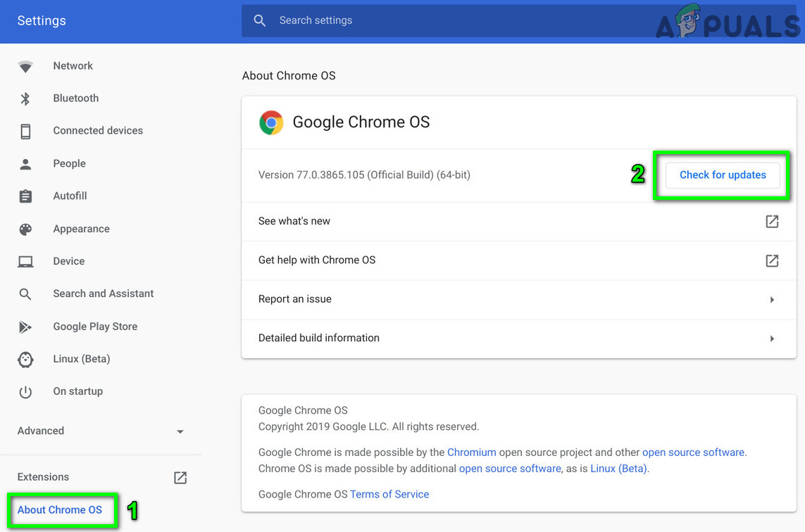Select About Chrome OS in sidebar
Screen dimensions: 805x532
pyautogui.click(x=60, y=509)
